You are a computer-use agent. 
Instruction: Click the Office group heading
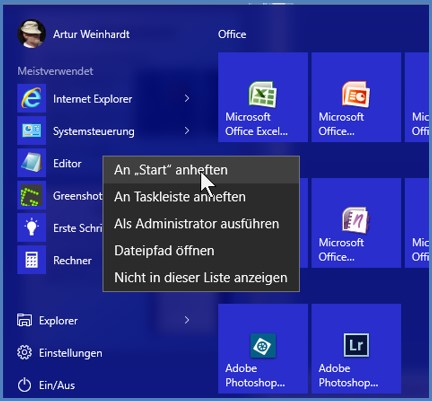click(x=232, y=34)
